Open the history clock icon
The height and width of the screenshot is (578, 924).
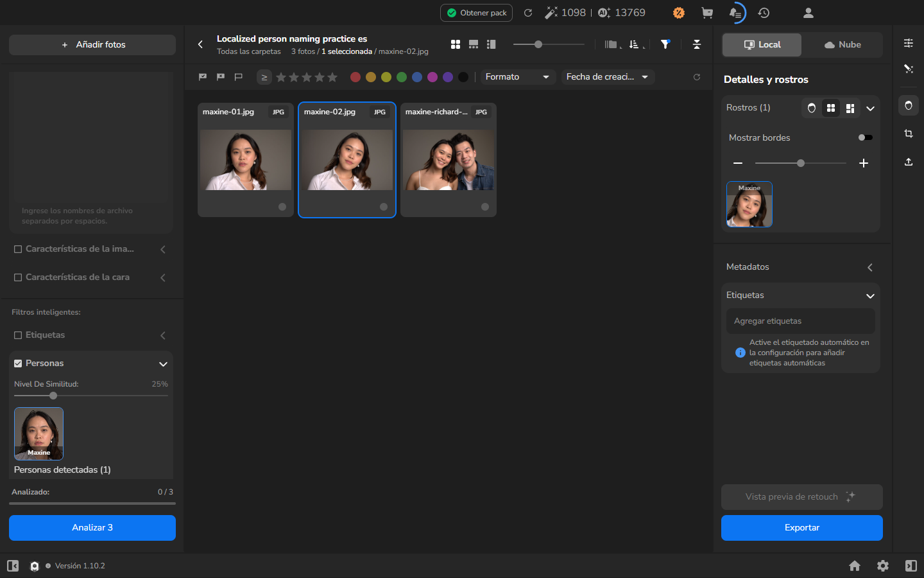tap(764, 13)
